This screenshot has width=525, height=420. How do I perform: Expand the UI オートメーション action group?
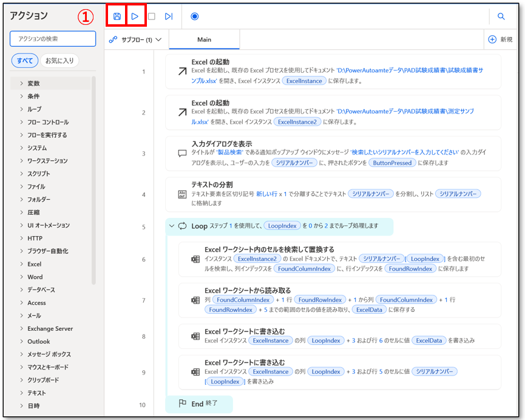(48, 225)
